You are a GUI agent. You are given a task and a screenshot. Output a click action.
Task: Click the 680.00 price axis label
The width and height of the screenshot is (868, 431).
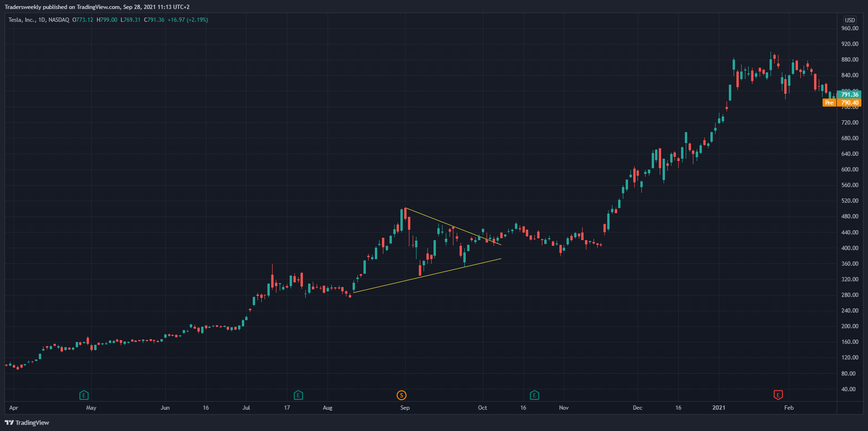point(850,138)
